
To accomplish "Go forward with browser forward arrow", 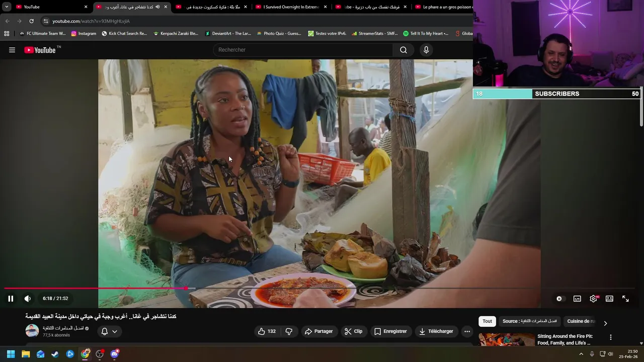I will [19, 21].
